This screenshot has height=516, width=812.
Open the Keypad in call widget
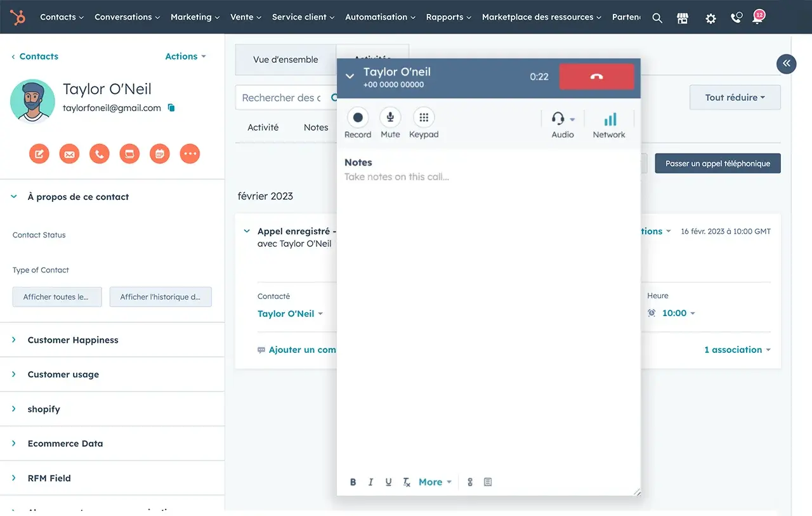pos(424,118)
